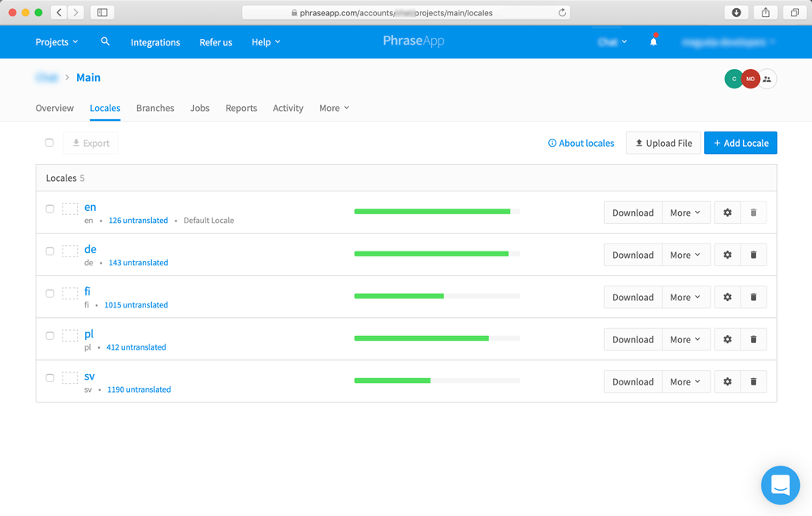Screen dimensions: 812x516
Task: Switch to the Branches tab
Action: (155, 108)
